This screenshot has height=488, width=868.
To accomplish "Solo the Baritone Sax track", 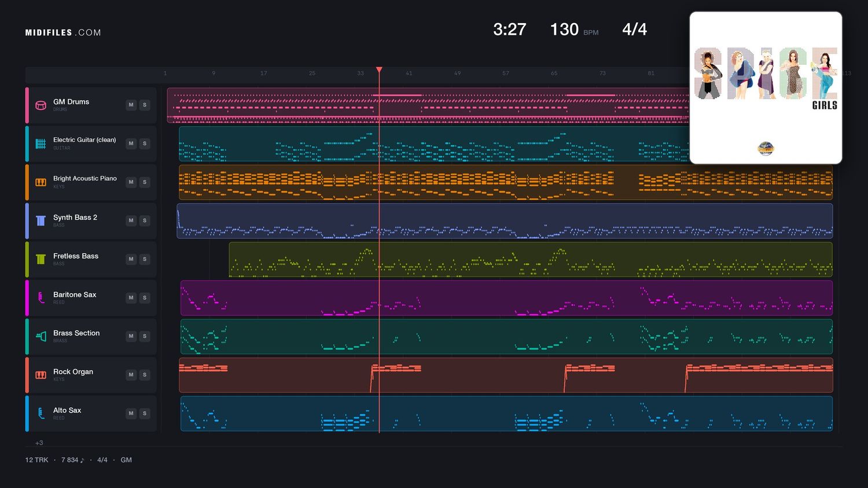I will click(x=145, y=298).
